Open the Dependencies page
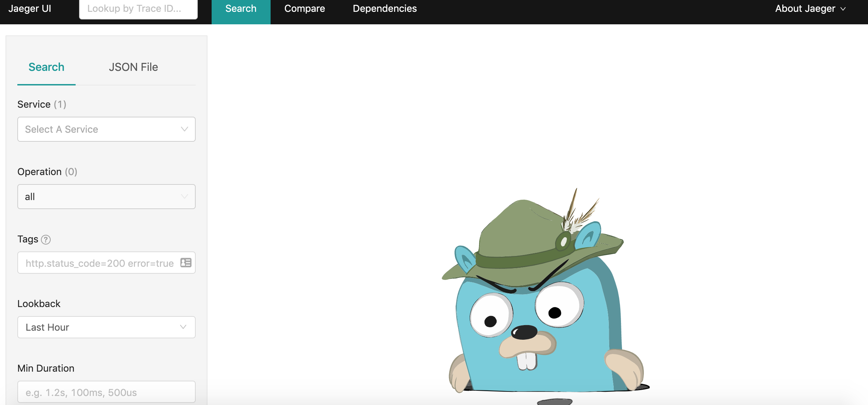868x405 pixels. [x=384, y=9]
